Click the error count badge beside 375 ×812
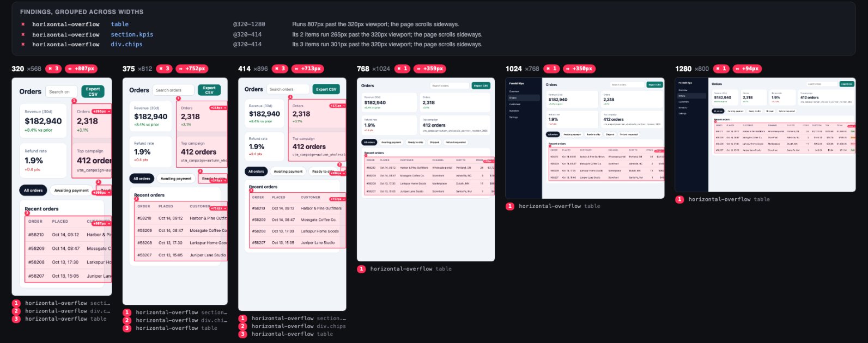868x343 pixels. [164, 69]
